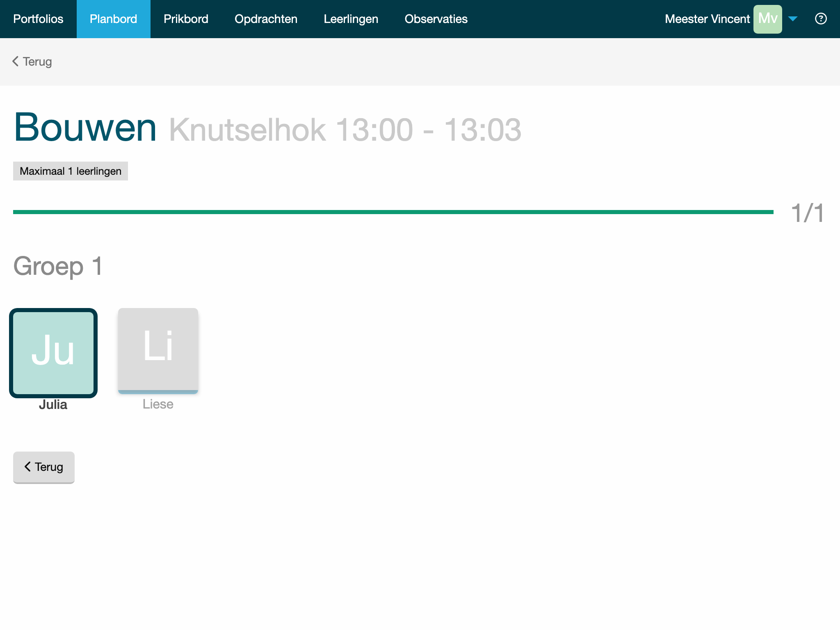Open the Opdrachten tab

point(266,19)
